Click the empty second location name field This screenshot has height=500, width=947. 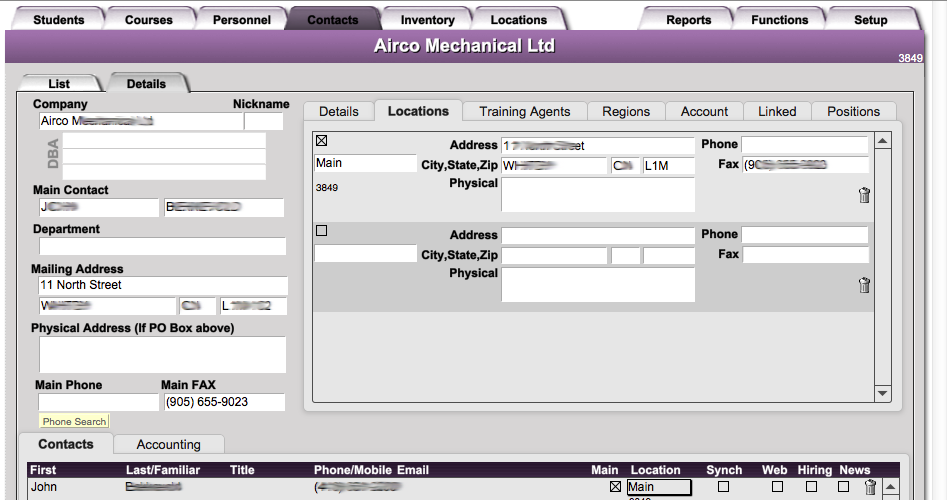(365, 253)
